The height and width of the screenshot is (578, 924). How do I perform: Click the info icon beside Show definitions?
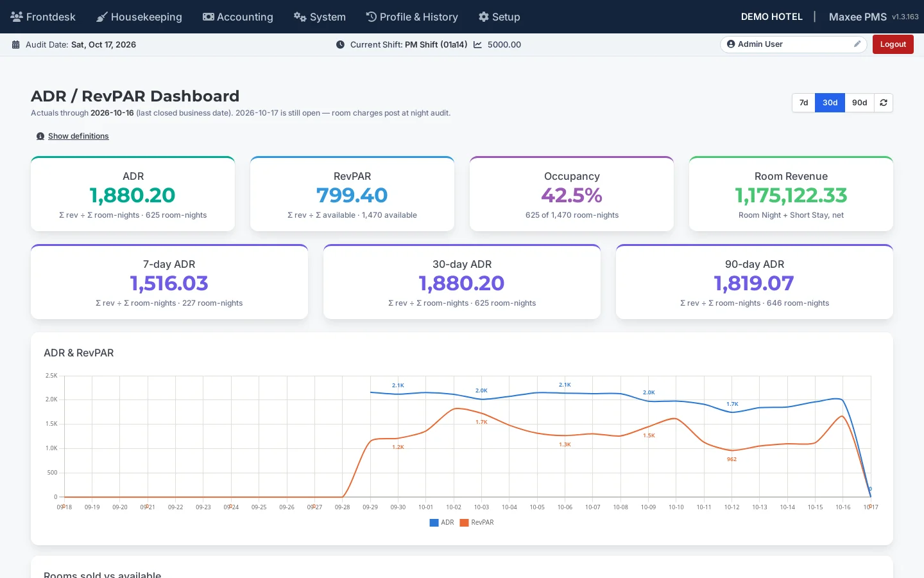(x=40, y=136)
